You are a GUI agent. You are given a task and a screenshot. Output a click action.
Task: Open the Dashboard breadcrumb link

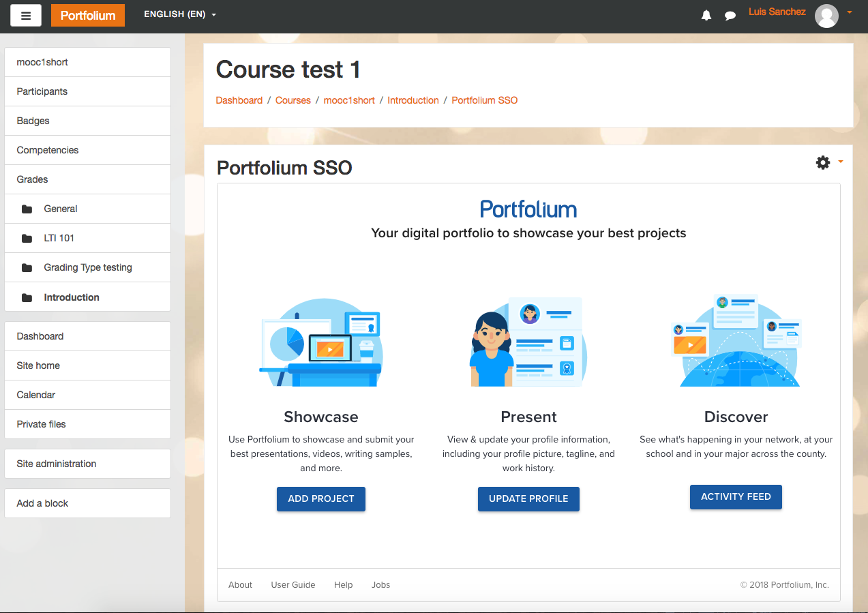click(x=239, y=100)
